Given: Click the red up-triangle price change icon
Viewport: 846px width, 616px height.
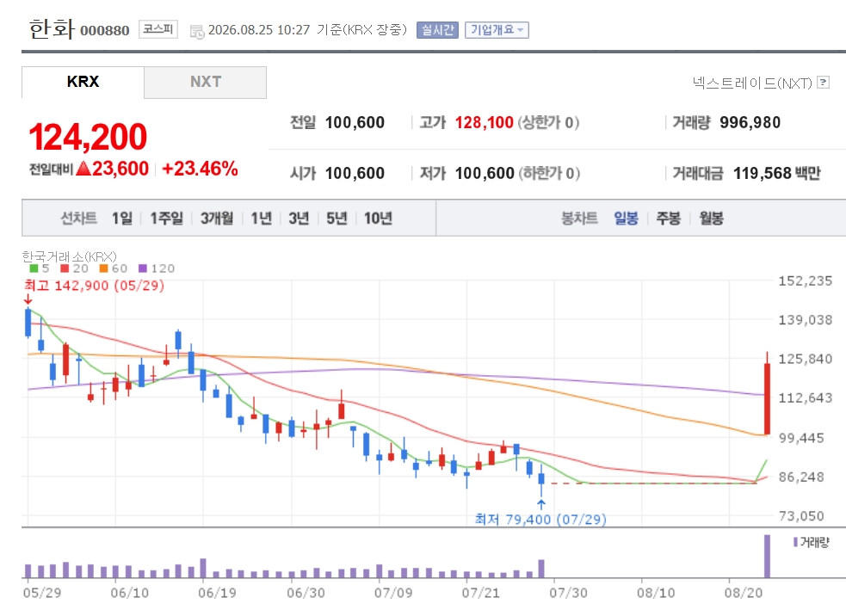Looking at the screenshot, I should click(83, 169).
